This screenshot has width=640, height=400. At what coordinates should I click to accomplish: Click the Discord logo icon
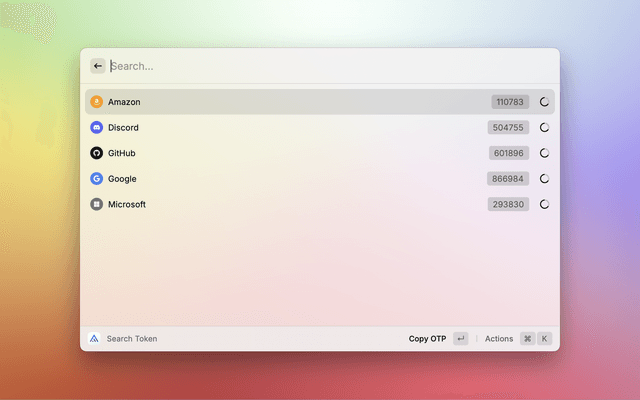point(97,128)
